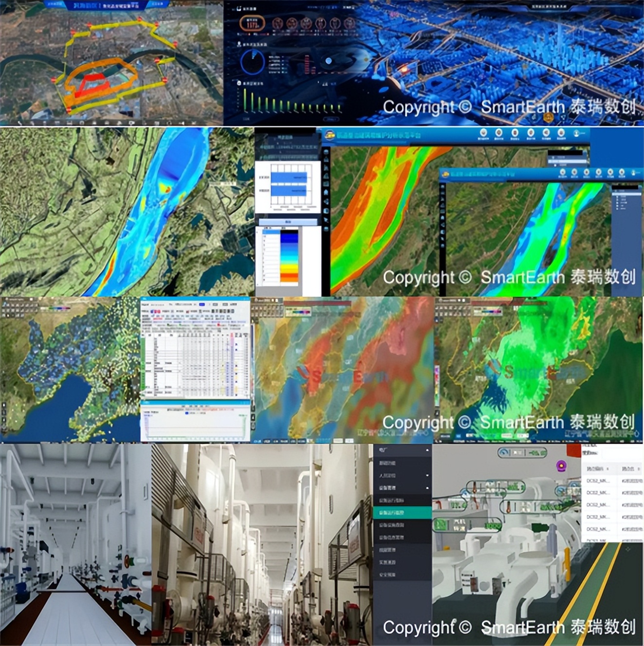Open user account icon in back river window header
This screenshot has width=644, height=646.
tap(576, 133)
